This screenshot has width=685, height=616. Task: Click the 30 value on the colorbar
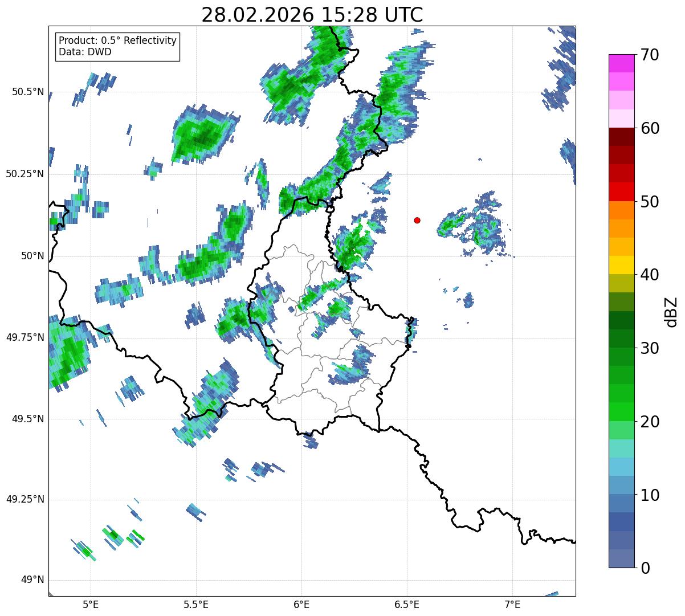coord(650,348)
